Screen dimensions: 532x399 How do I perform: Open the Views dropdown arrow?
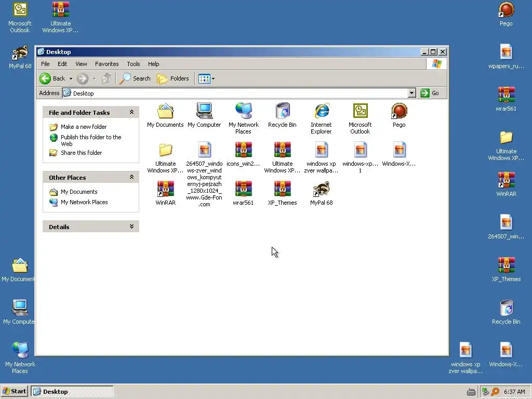click(x=214, y=79)
